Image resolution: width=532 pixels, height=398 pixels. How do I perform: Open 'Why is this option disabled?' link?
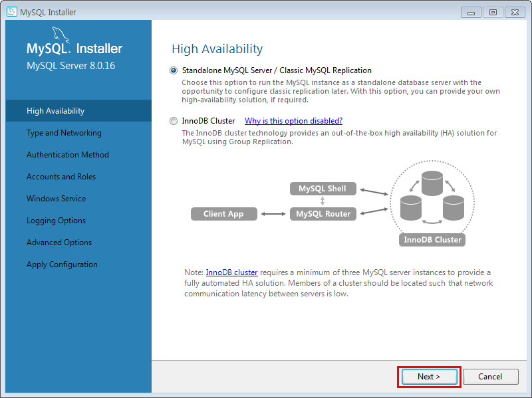(293, 121)
